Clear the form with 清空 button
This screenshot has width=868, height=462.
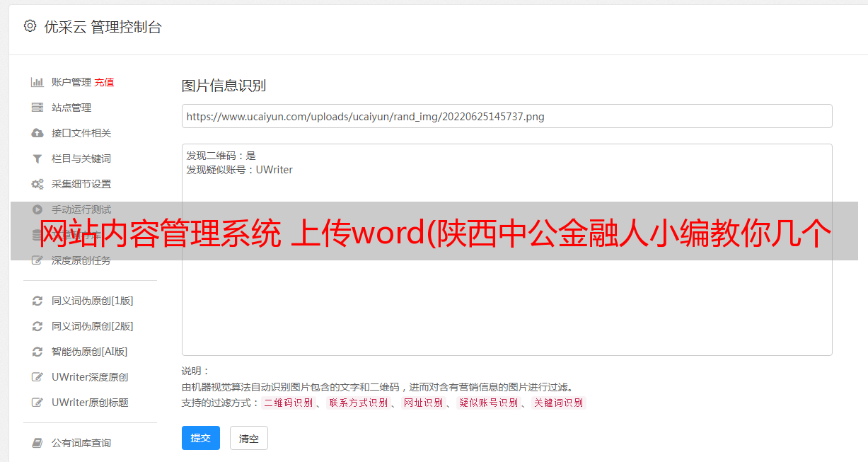coord(249,438)
